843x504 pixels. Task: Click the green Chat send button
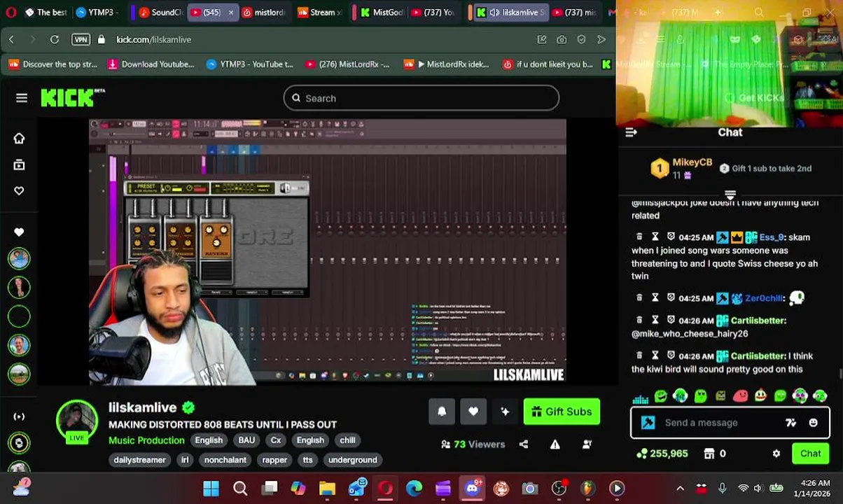[811, 454]
